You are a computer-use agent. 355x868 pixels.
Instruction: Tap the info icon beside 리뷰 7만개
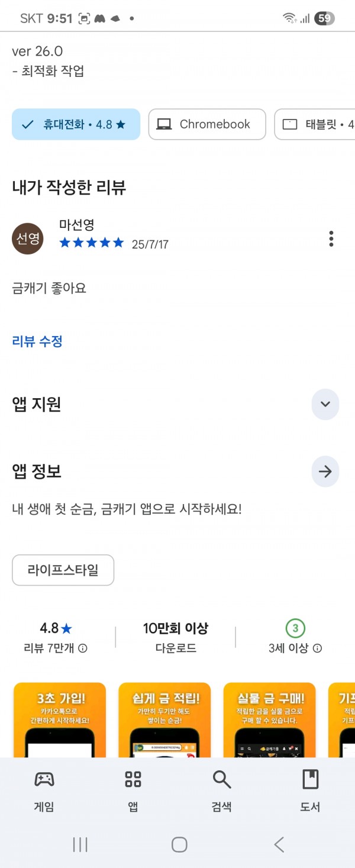click(x=83, y=648)
